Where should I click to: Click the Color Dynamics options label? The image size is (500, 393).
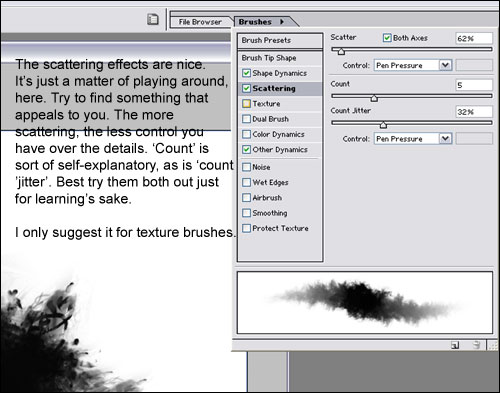(278, 134)
